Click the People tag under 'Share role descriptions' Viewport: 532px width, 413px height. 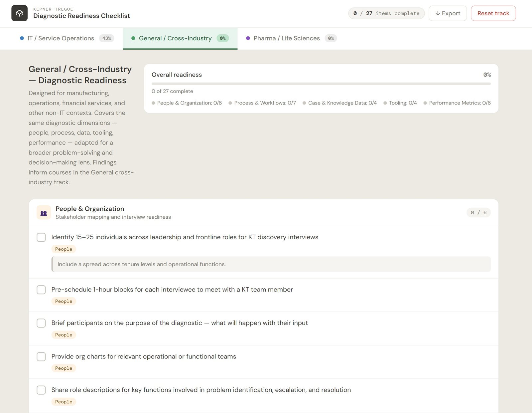coord(64,402)
